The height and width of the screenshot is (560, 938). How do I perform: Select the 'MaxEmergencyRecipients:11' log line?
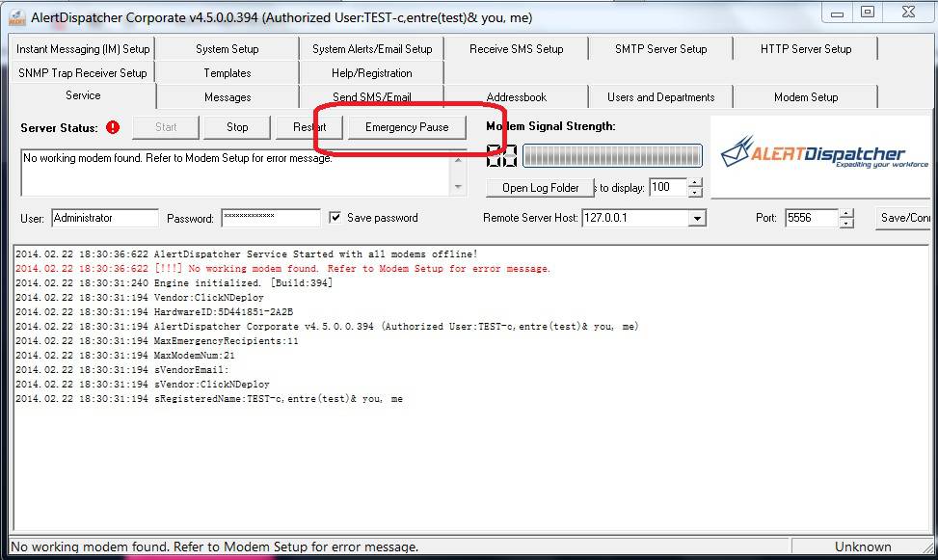(x=157, y=340)
